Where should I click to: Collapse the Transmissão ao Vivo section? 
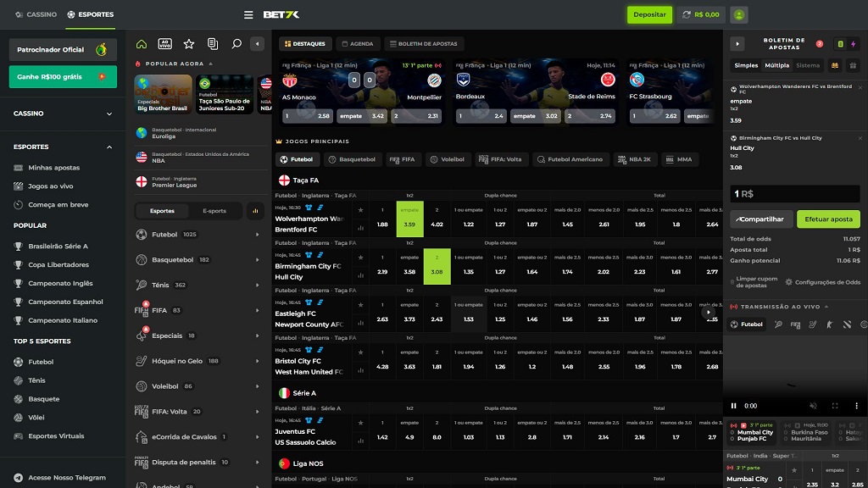[x=826, y=307]
